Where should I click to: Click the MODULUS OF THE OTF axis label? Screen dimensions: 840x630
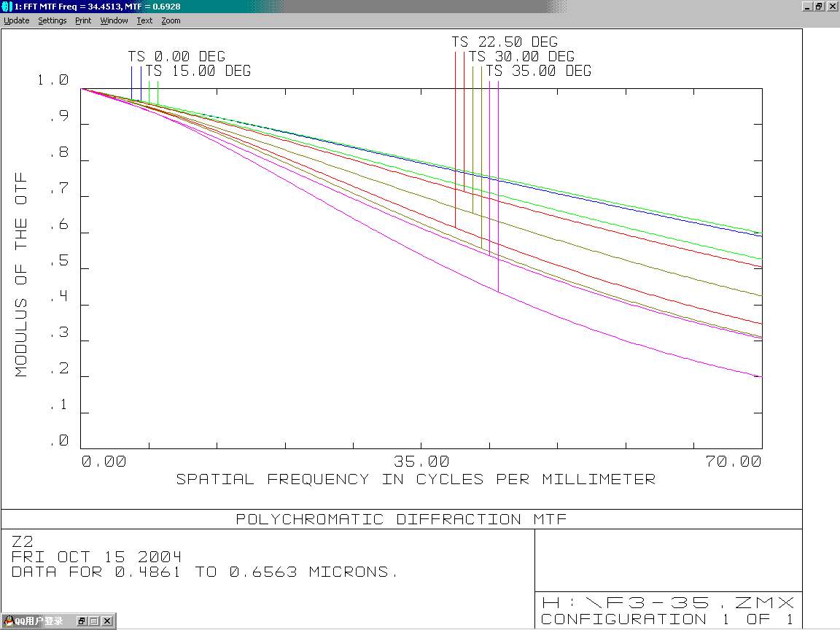pos(21,275)
